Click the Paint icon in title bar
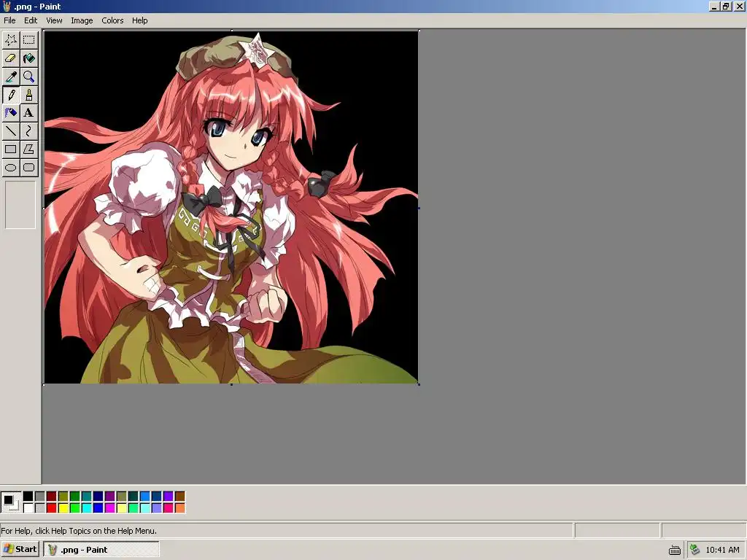 7,6
